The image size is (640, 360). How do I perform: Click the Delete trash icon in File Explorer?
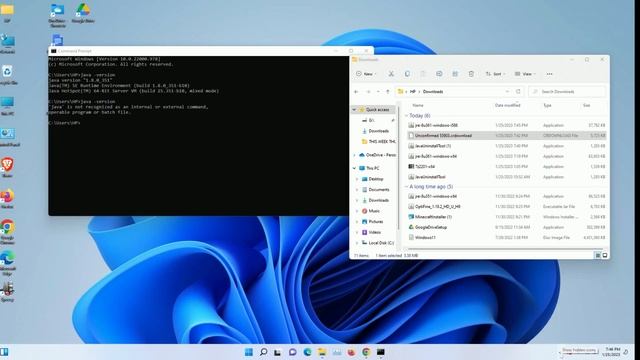pyautogui.click(x=471, y=74)
